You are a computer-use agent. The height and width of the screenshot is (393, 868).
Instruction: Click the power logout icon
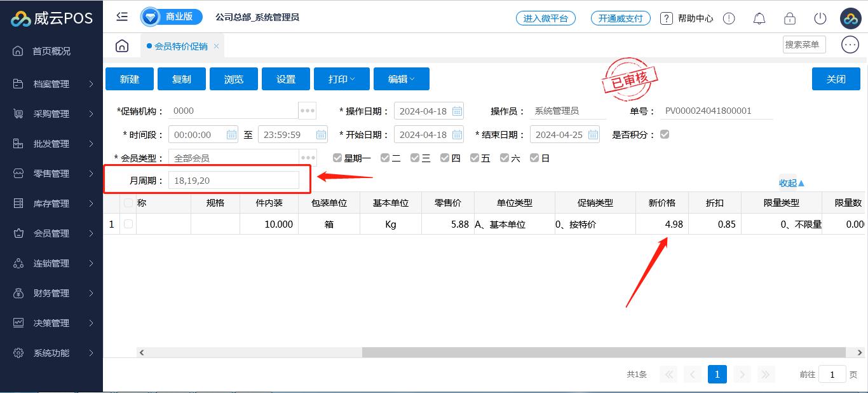click(x=820, y=18)
